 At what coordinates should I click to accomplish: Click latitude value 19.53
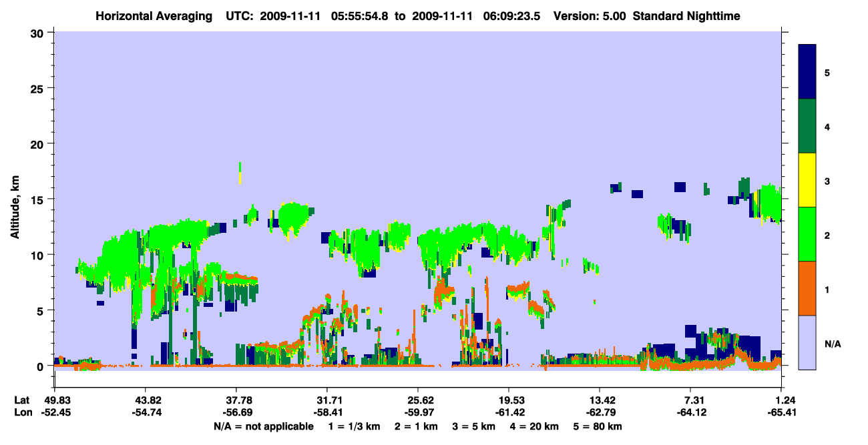[509, 400]
